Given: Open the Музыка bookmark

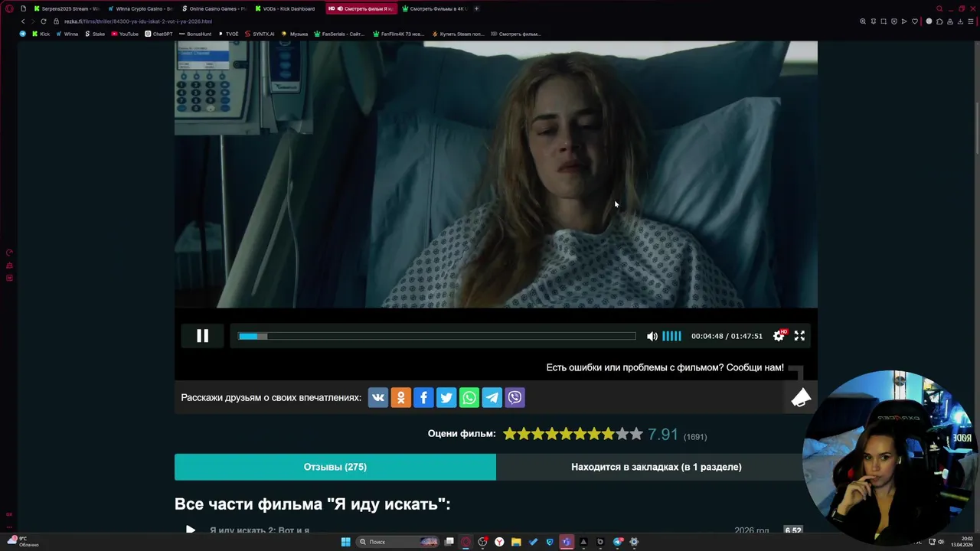Looking at the screenshot, I should coord(295,34).
